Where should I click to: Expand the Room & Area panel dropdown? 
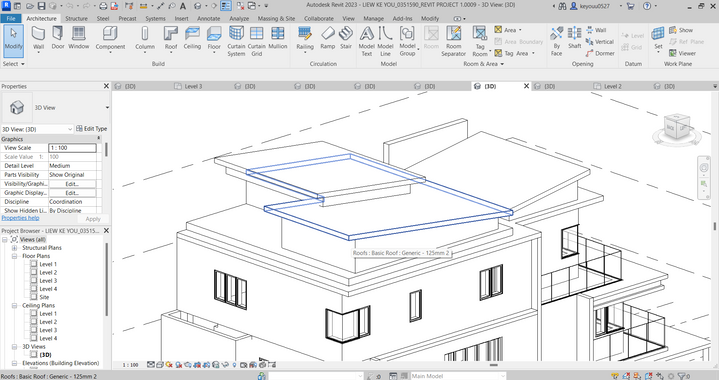[x=483, y=64]
